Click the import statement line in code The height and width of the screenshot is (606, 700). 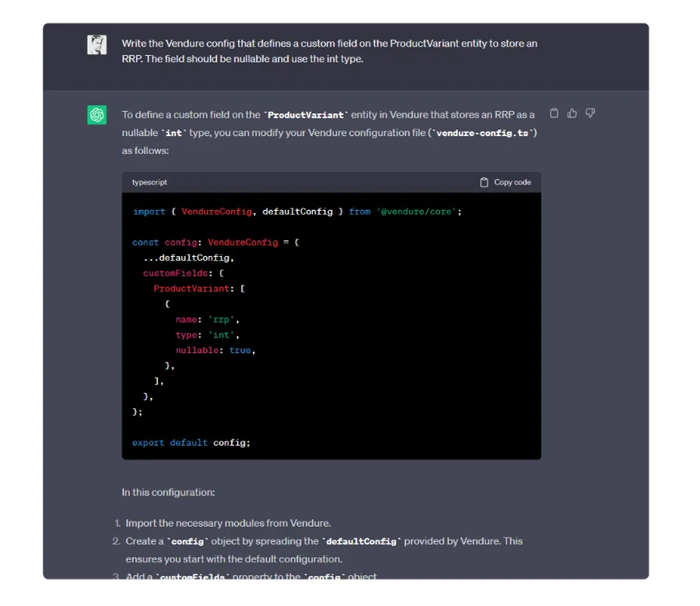point(297,212)
